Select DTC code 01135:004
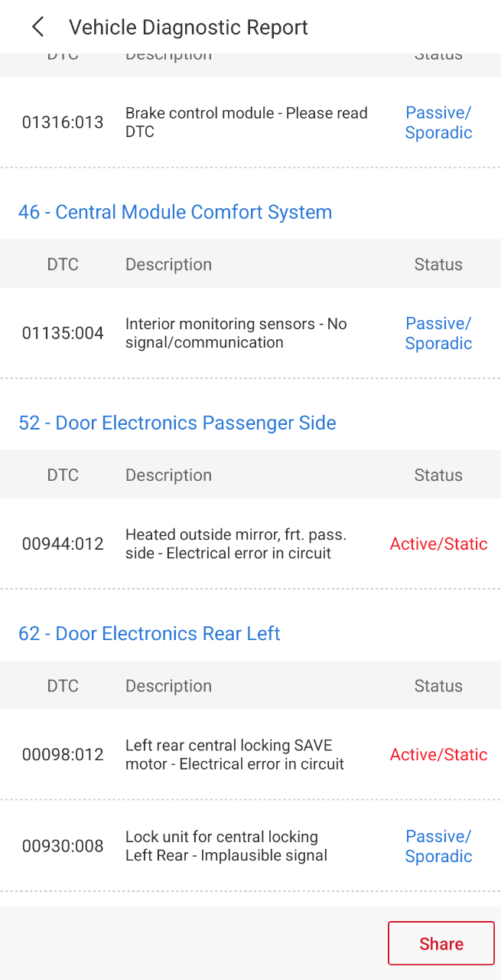 coord(63,333)
